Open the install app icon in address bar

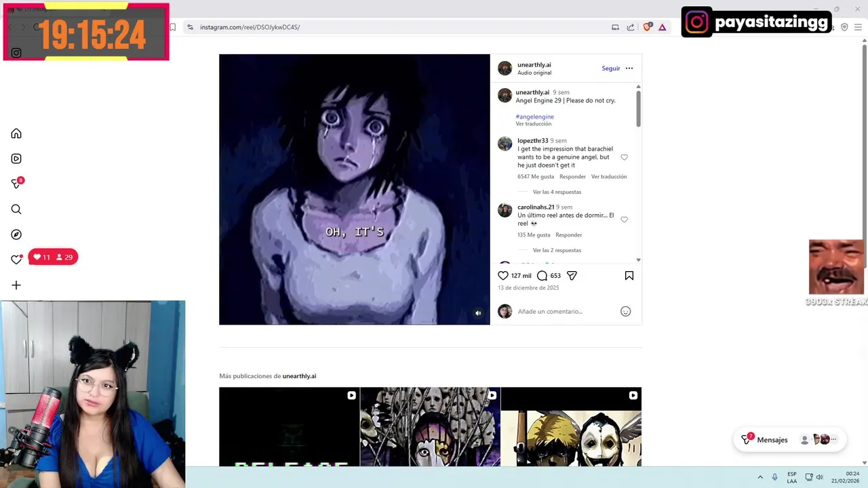(x=615, y=27)
